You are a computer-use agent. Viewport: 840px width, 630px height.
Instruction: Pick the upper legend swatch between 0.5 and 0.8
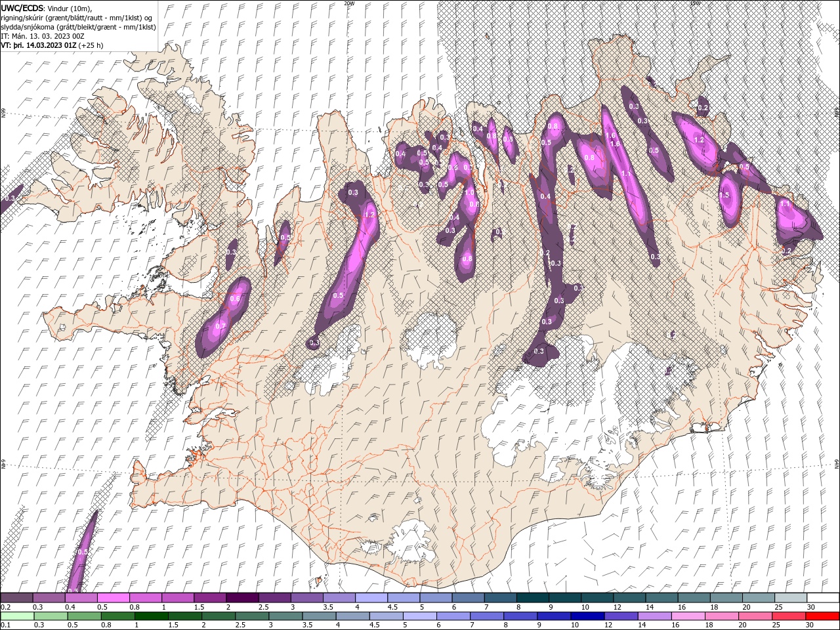click(113, 598)
